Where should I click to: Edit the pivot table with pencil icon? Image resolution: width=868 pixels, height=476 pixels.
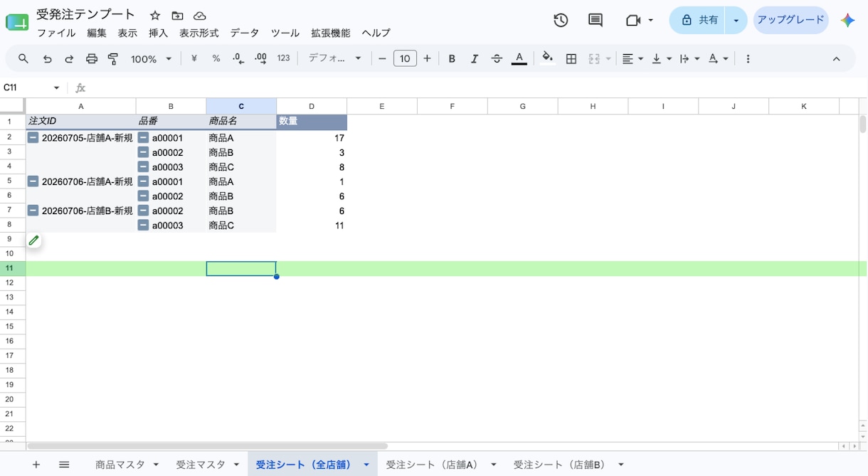pyautogui.click(x=33, y=240)
